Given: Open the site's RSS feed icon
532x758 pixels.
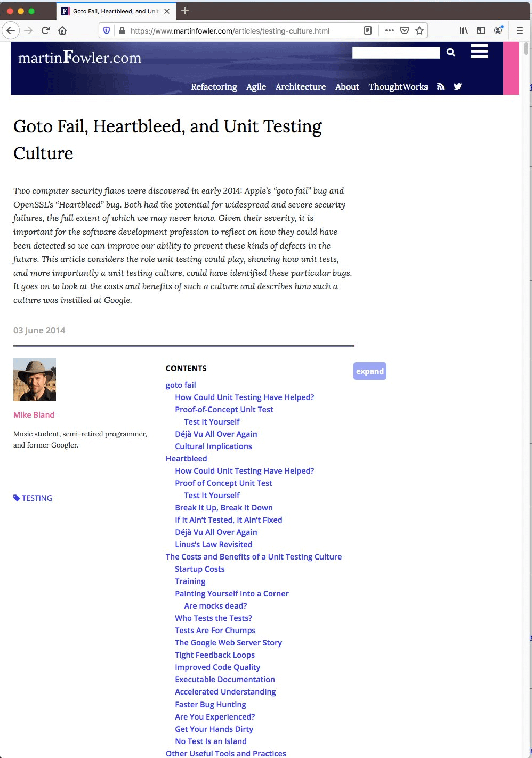Looking at the screenshot, I should coord(440,86).
